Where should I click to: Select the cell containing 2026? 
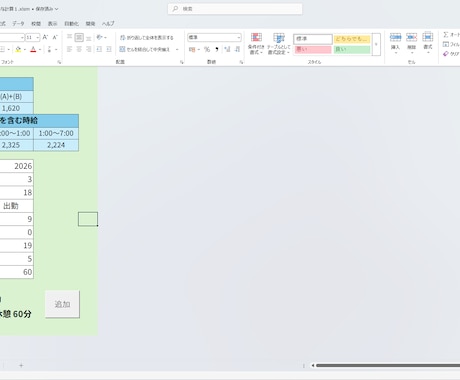[17, 166]
